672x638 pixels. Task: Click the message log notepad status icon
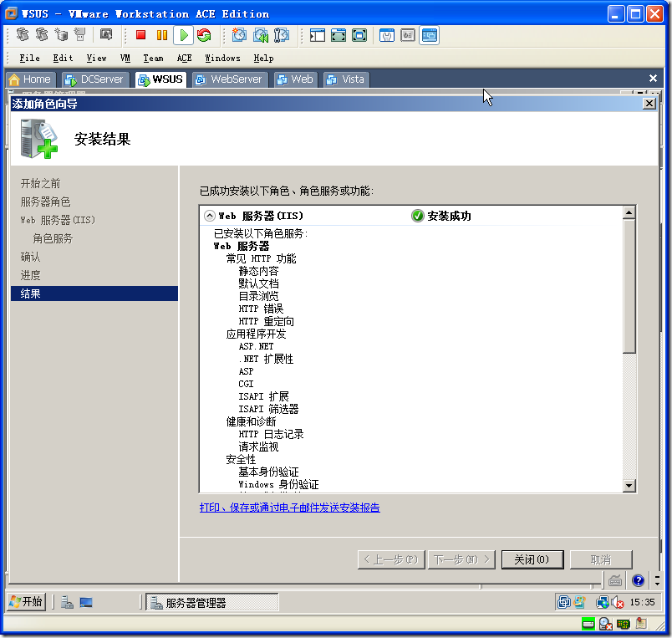tap(641, 624)
